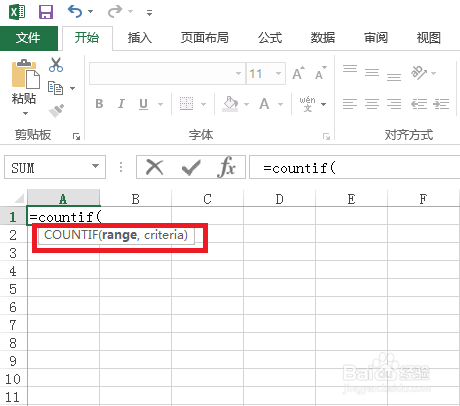This screenshot has width=460, height=406.
Task: Select column B header
Action: (135, 199)
